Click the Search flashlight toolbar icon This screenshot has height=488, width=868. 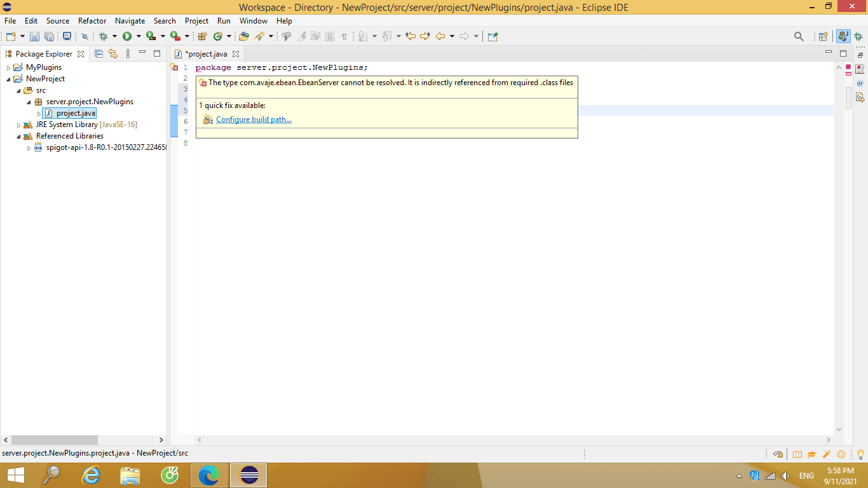[x=259, y=36]
